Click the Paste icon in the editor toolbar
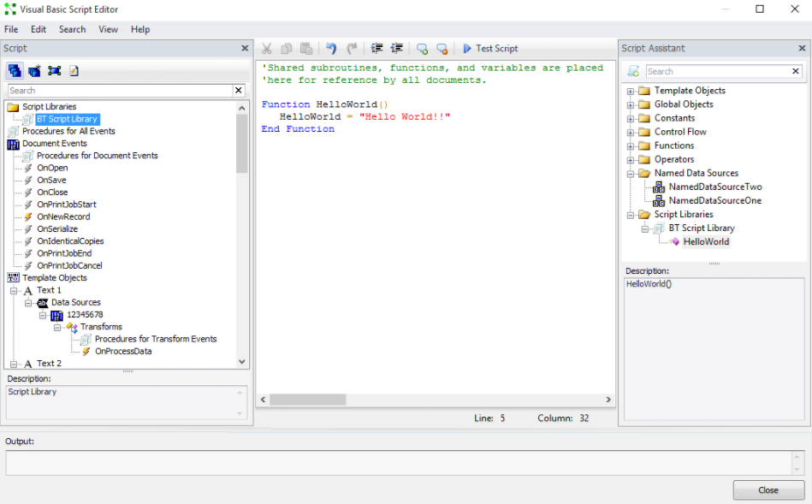812x504 pixels. click(x=306, y=49)
